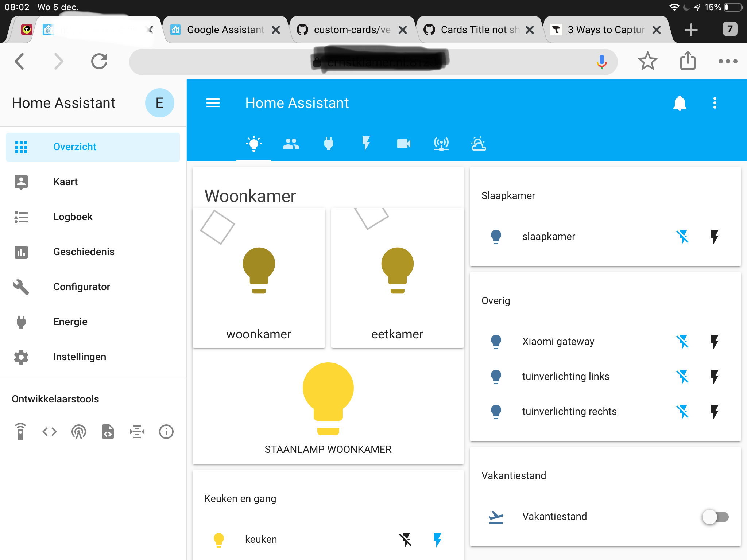
Task: Toggle the eetkamer light card
Action: coord(397,278)
